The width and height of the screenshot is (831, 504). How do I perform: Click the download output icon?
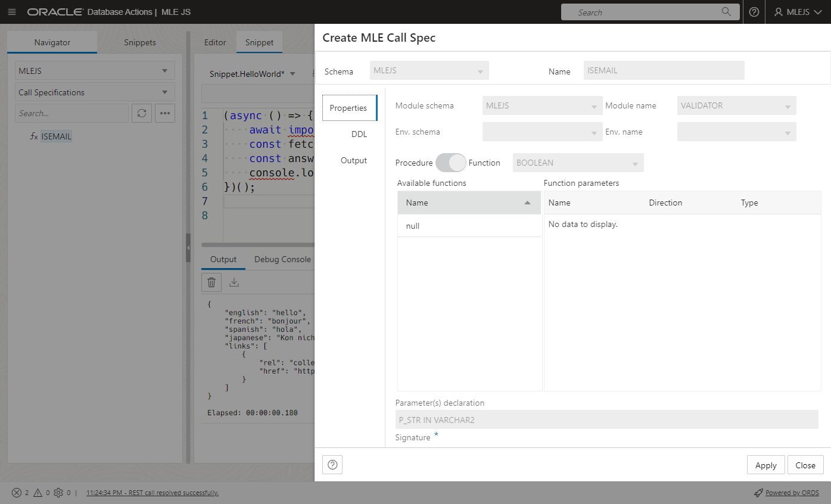[234, 282]
